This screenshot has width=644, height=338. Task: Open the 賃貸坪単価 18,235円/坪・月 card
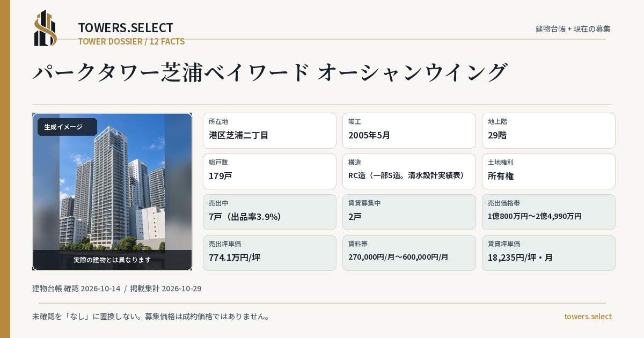pyautogui.click(x=548, y=253)
